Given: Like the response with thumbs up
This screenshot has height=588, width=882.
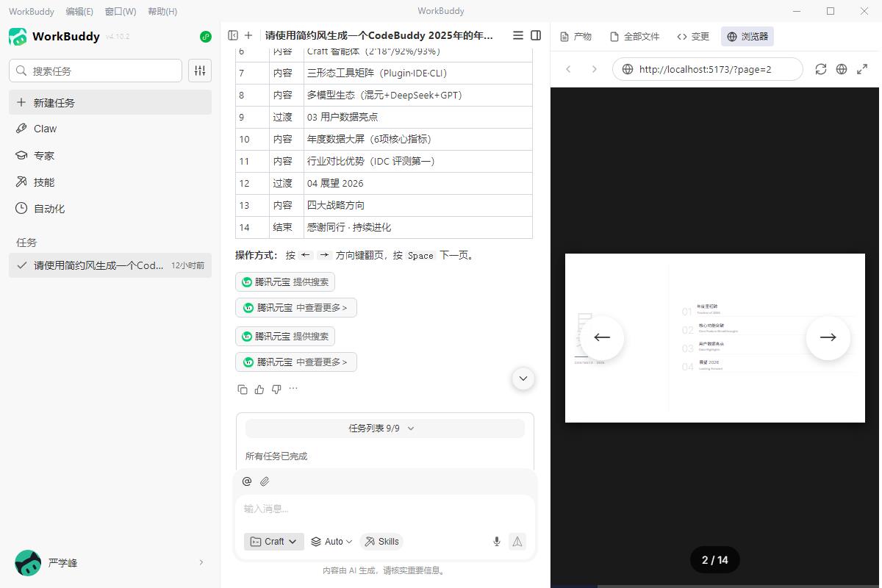Looking at the screenshot, I should tap(259, 390).
